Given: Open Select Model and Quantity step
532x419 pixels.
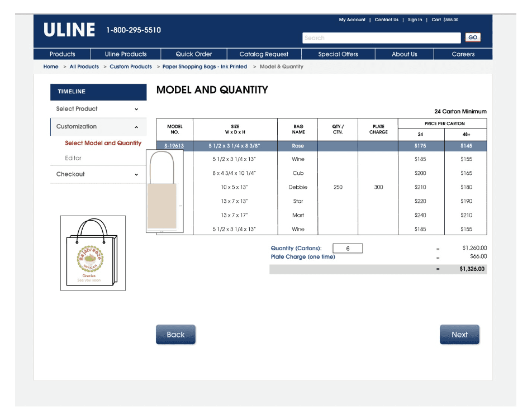Looking at the screenshot, I should pos(103,143).
